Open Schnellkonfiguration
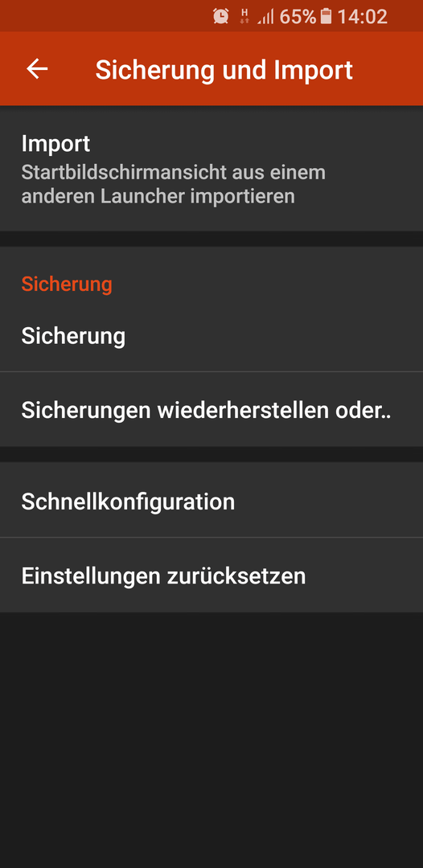Viewport: 423px width, 868px height. [x=211, y=500]
